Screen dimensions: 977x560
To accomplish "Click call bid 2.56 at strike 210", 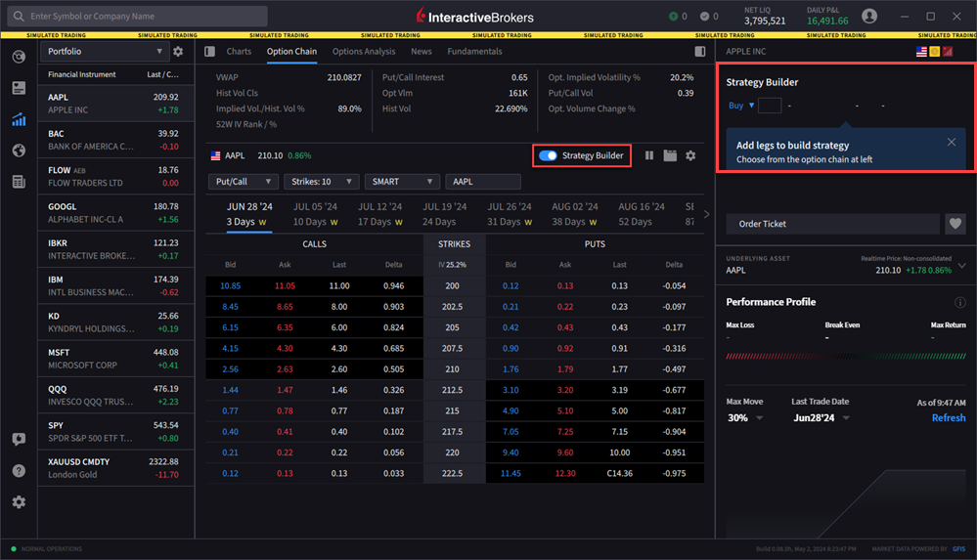I will (x=230, y=369).
